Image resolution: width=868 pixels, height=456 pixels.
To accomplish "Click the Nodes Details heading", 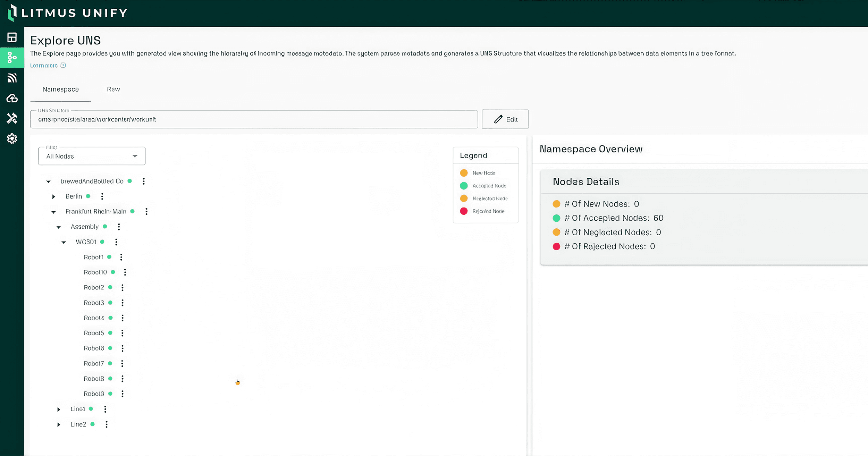I will point(586,182).
